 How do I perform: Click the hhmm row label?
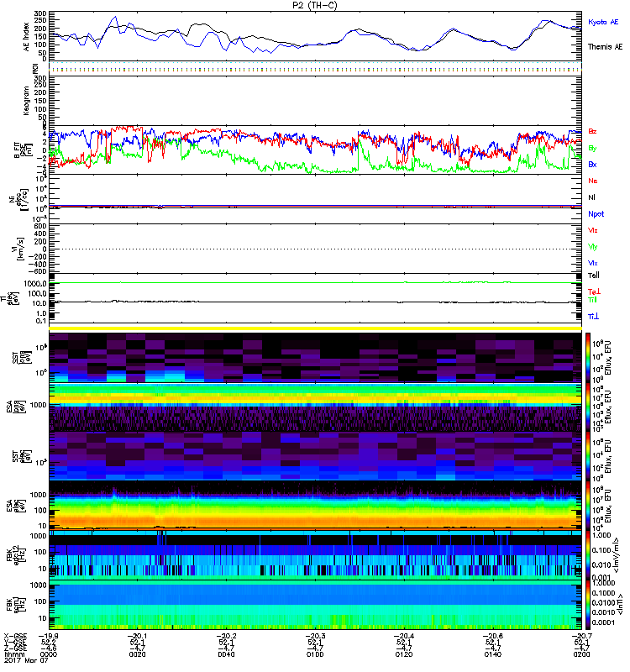click(13, 654)
